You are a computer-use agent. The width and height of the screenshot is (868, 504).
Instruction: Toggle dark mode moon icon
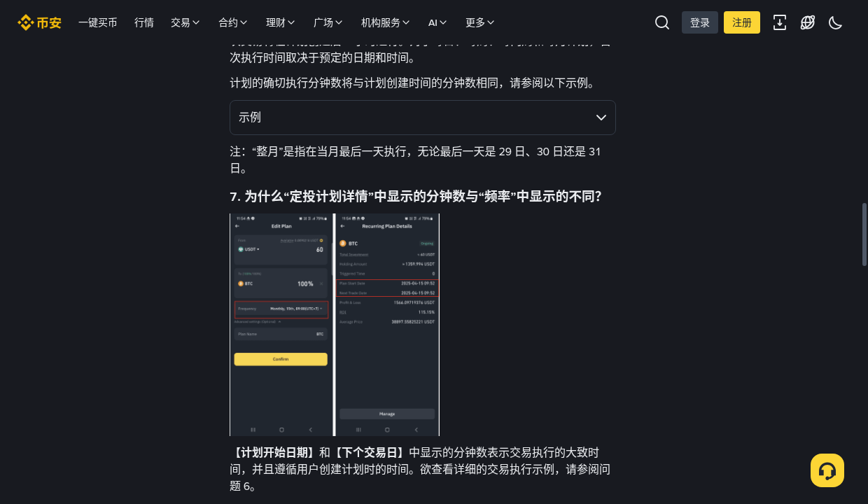(835, 22)
